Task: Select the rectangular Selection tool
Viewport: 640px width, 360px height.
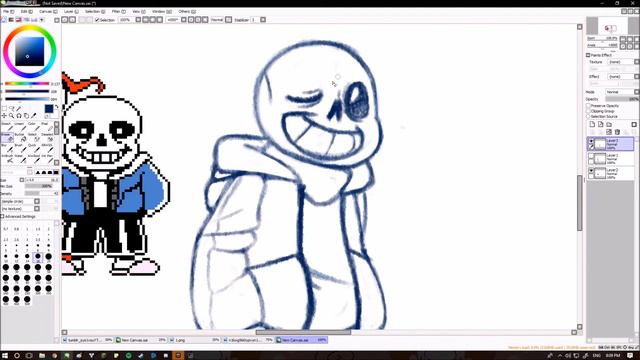Action: (4, 109)
